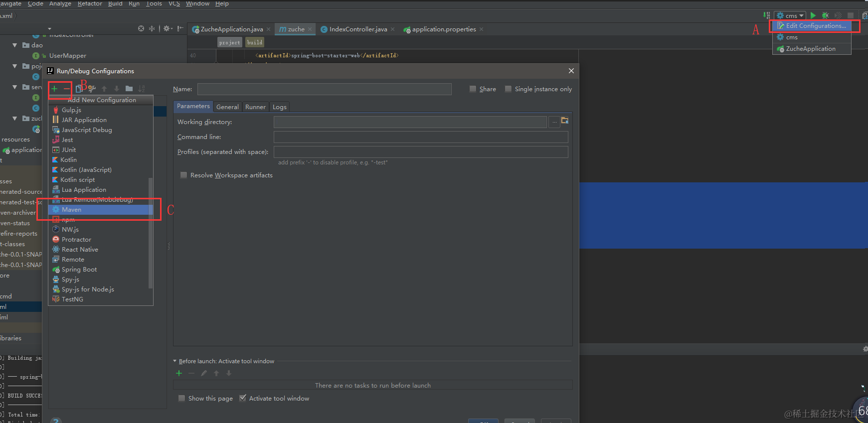Click the Sort configurations alphabetically icon
868x423 pixels.
click(x=142, y=89)
